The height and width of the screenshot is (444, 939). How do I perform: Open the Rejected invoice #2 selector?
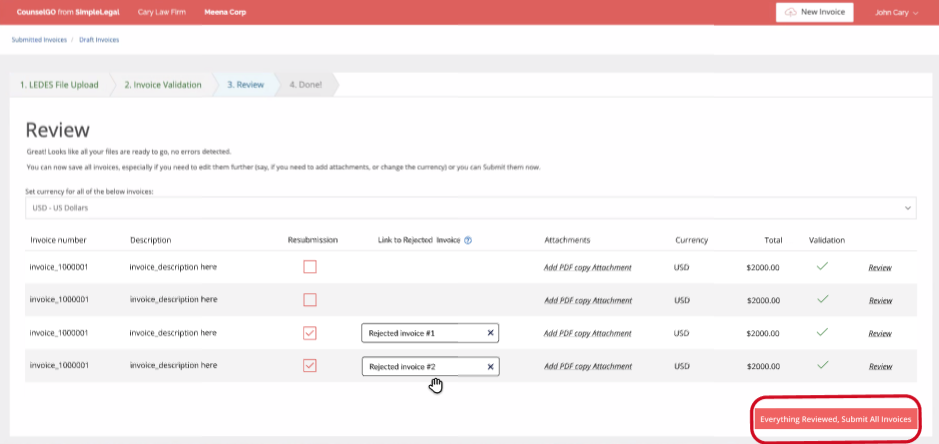point(420,366)
